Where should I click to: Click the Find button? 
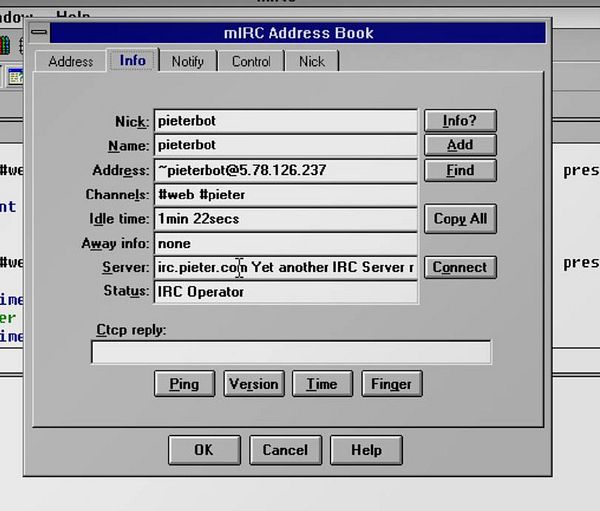(460, 170)
